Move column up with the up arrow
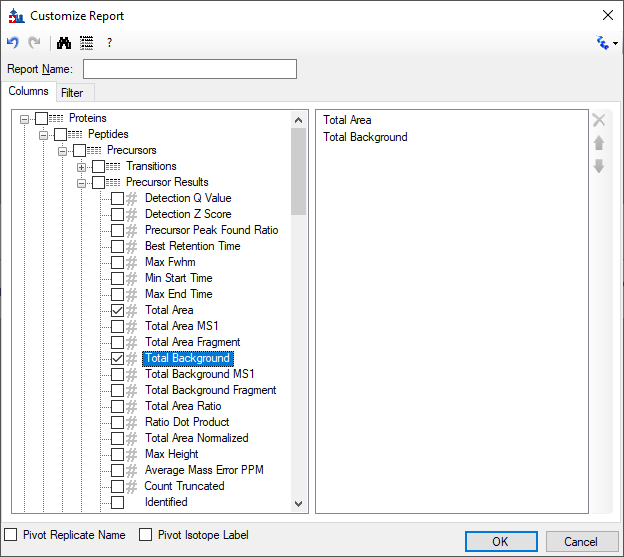 (x=599, y=143)
